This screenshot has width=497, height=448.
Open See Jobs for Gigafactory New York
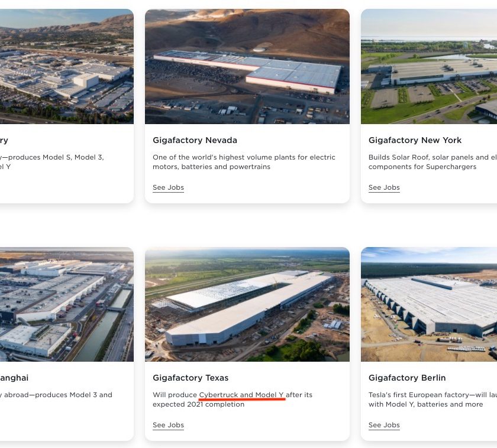point(384,187)
